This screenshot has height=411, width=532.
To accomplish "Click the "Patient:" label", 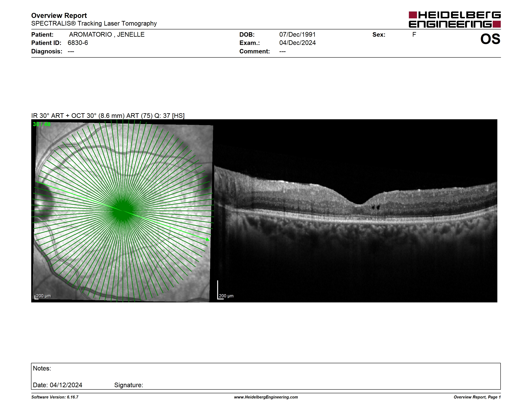I will 42,35.
